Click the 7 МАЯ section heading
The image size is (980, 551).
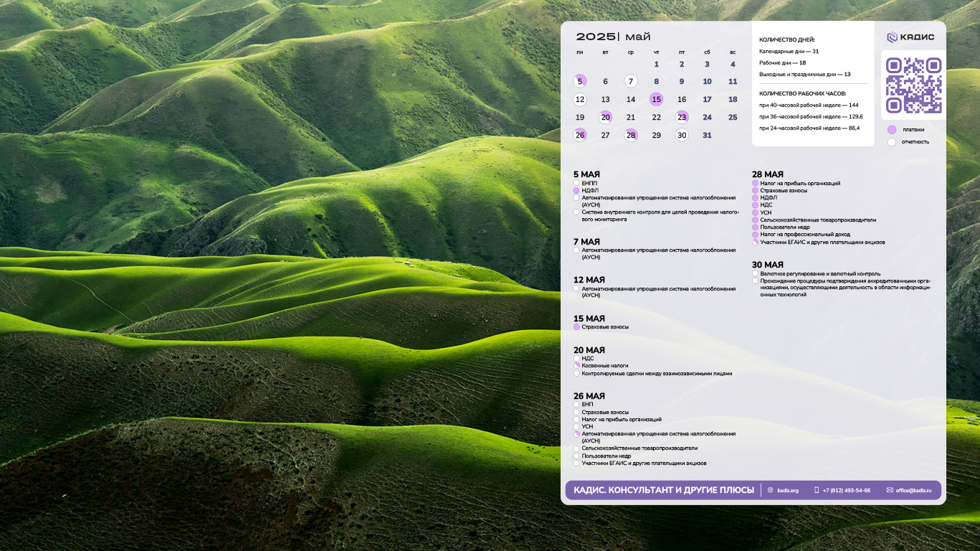586,242
